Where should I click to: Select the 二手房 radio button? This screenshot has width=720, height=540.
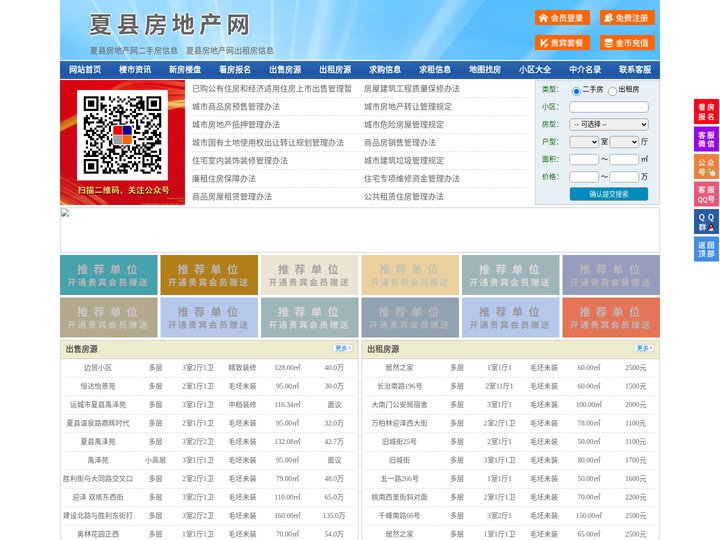(576, 91)
